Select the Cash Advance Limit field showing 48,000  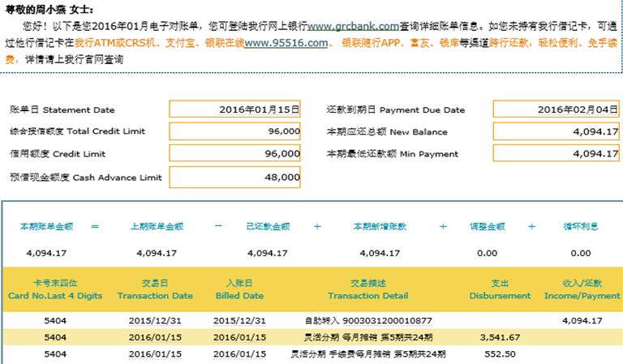[x=235, y=177]
